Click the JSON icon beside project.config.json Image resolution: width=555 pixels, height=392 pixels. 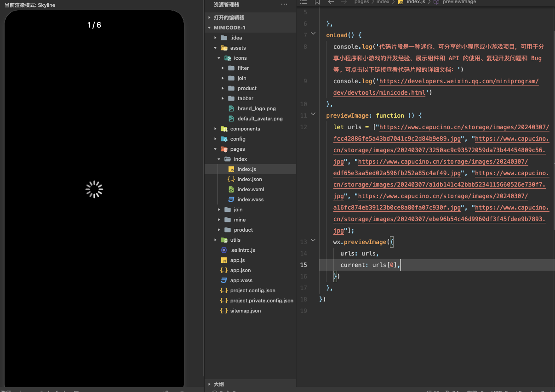coord(224,290)
